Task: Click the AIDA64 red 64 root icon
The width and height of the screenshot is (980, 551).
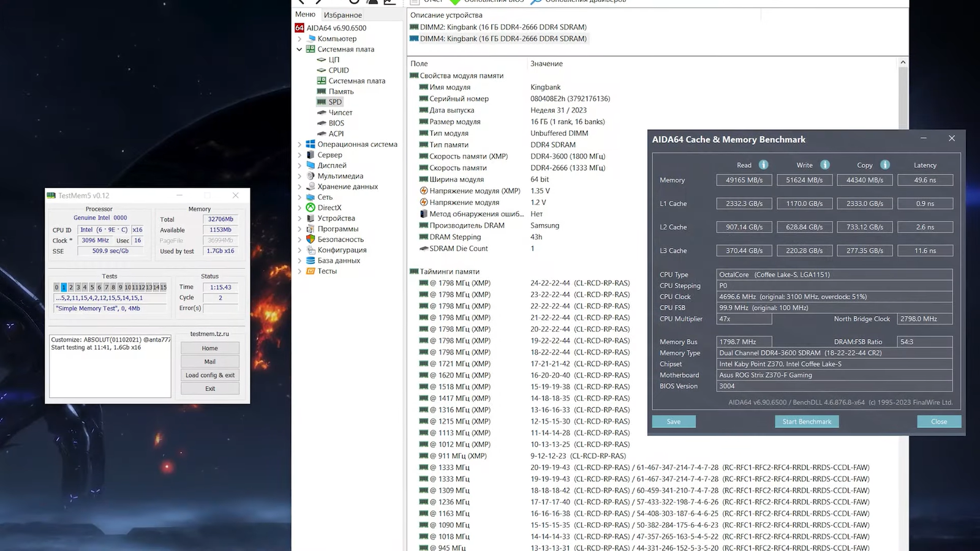Action: (x=300, y=28)
